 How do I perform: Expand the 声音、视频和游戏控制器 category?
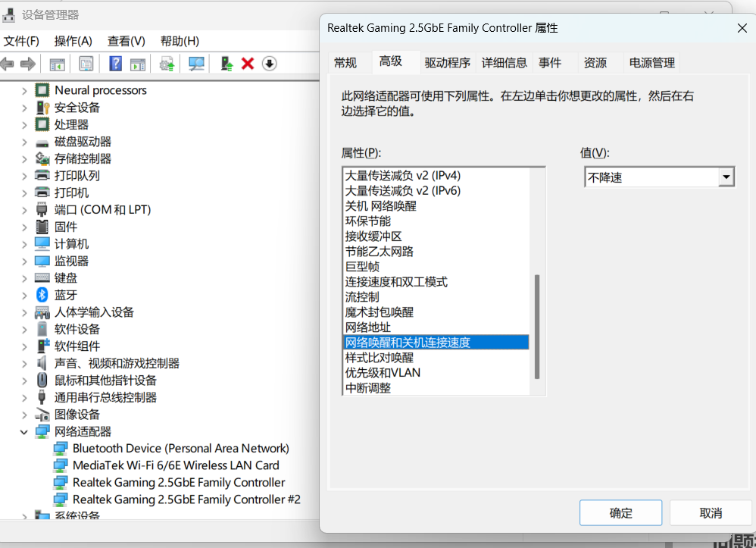tap(24, 364)
